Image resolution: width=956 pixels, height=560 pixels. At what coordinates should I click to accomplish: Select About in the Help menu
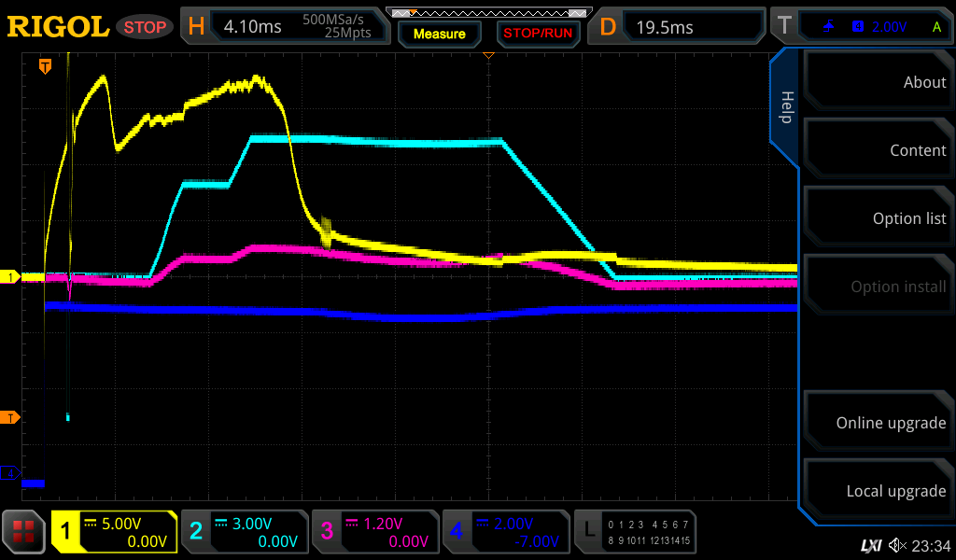[878, 82]
